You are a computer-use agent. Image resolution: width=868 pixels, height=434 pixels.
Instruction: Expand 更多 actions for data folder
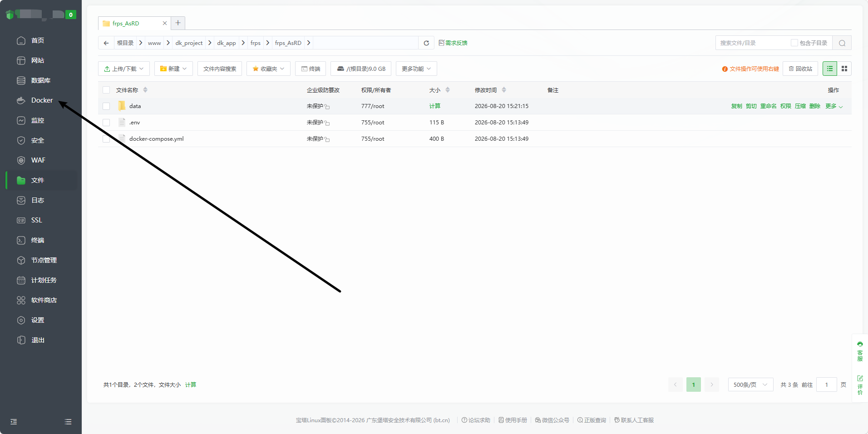[x=834, y=106]
